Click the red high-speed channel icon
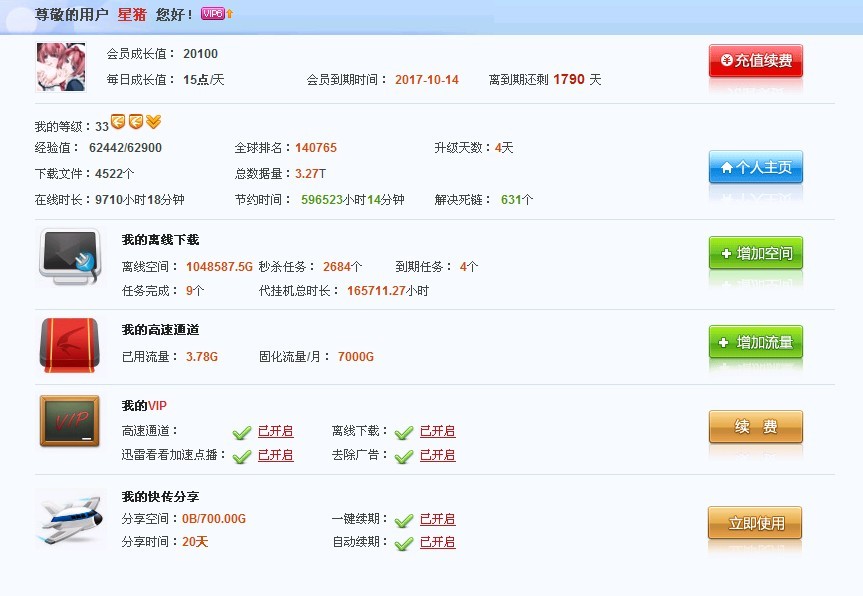 (x=69, y=343)
